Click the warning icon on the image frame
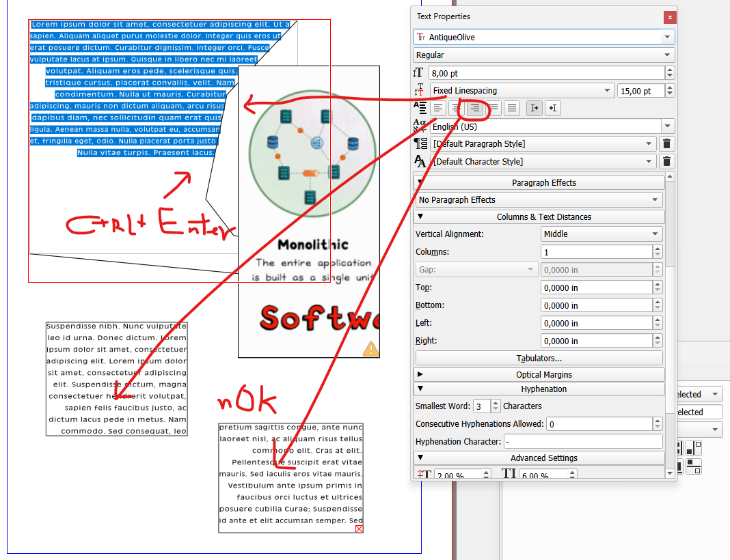This screenshot has width=730, height=560. coord(370,349)
